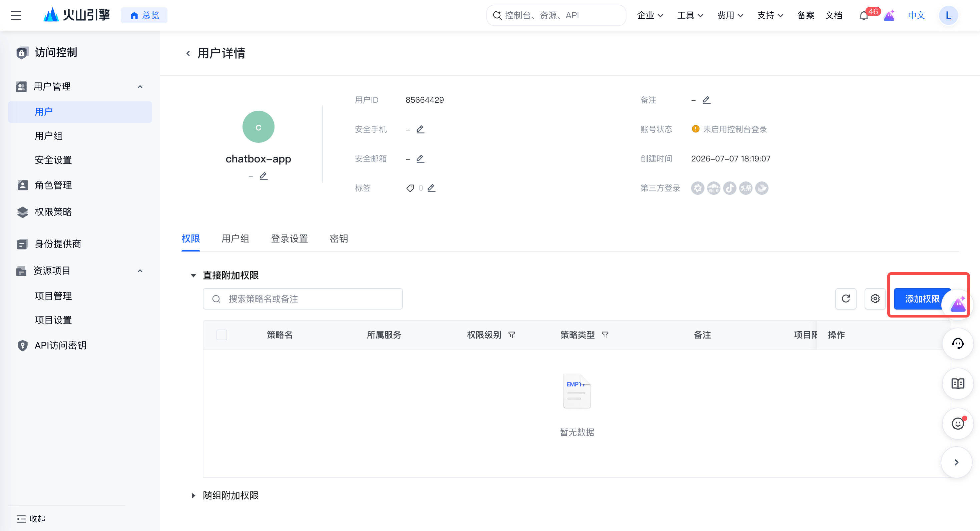Edit the user tags
Image resolution: width=980 pixels, height=531 pixels.
point(431,188)
